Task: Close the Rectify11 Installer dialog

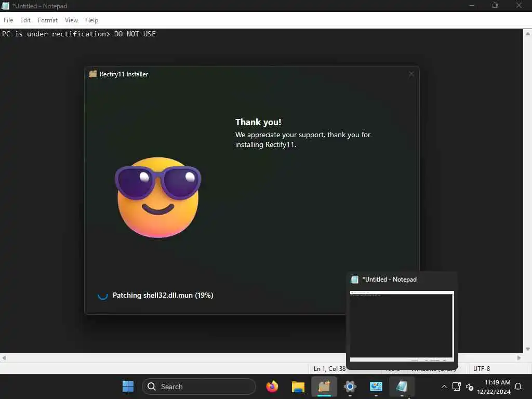Action: [411, 74]
